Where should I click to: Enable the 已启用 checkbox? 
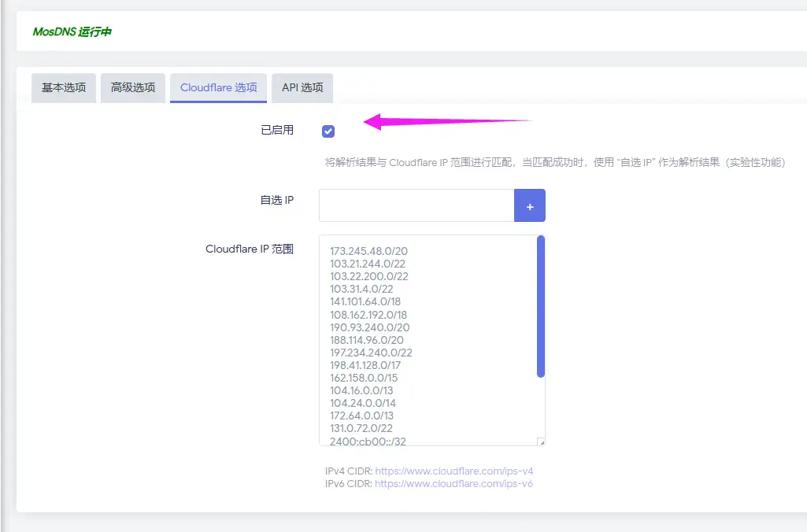[328, 131]
